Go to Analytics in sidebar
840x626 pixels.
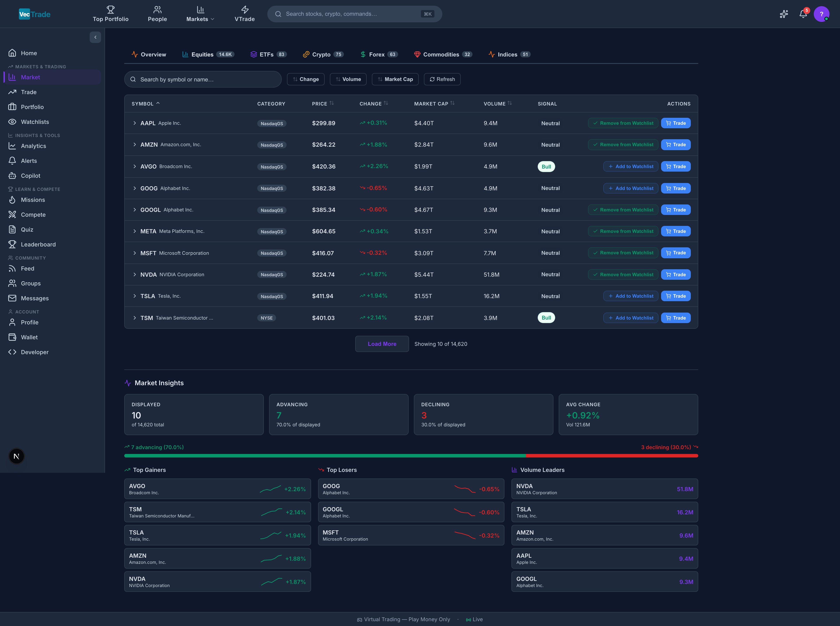click(52, 146)
